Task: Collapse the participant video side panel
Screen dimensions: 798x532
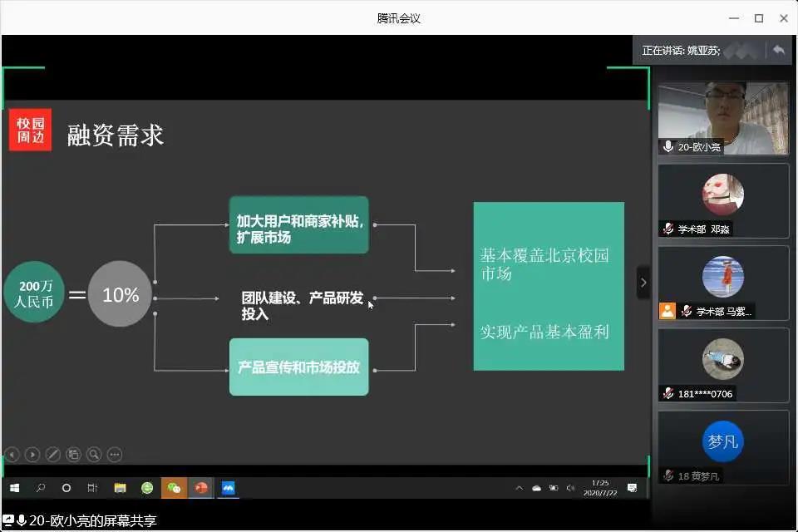Action: click(643, 283)
